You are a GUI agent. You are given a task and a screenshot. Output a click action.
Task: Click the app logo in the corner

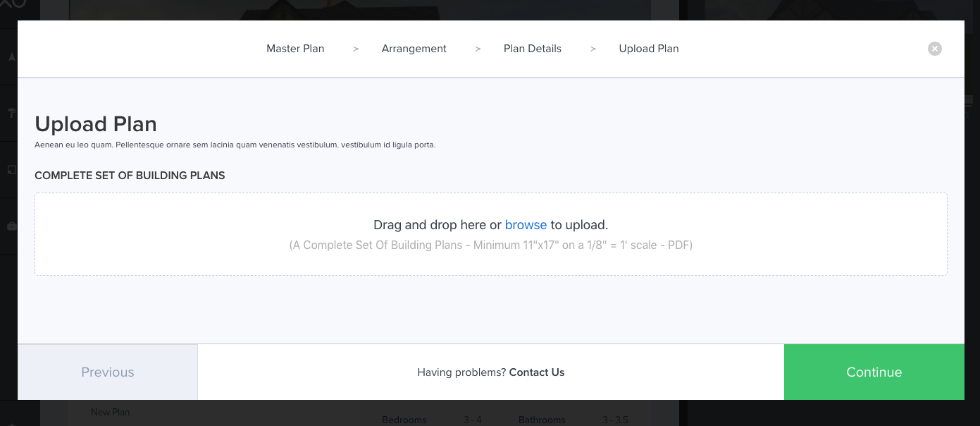(13, 4)
